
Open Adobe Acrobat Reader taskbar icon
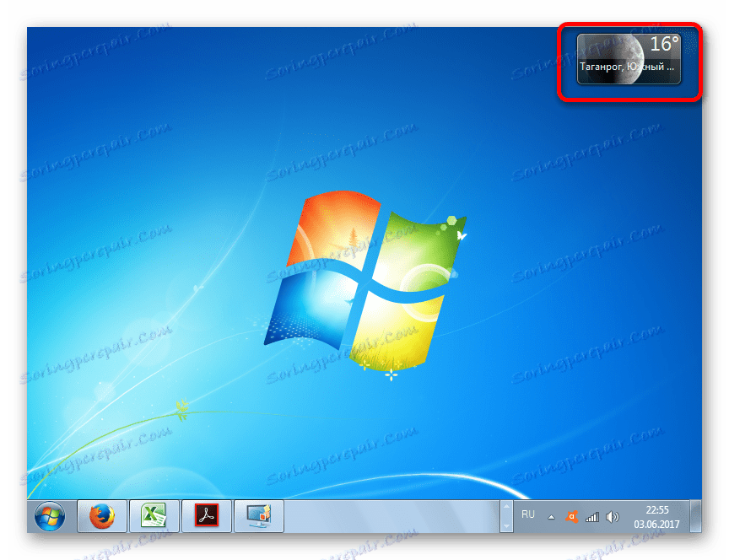[x=207, y=516]
